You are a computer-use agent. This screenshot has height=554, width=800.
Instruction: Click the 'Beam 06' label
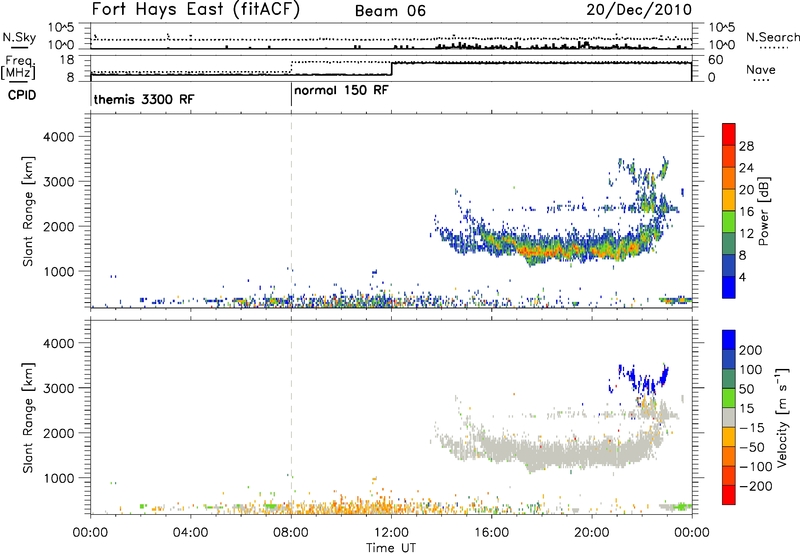tap(390, 11)
